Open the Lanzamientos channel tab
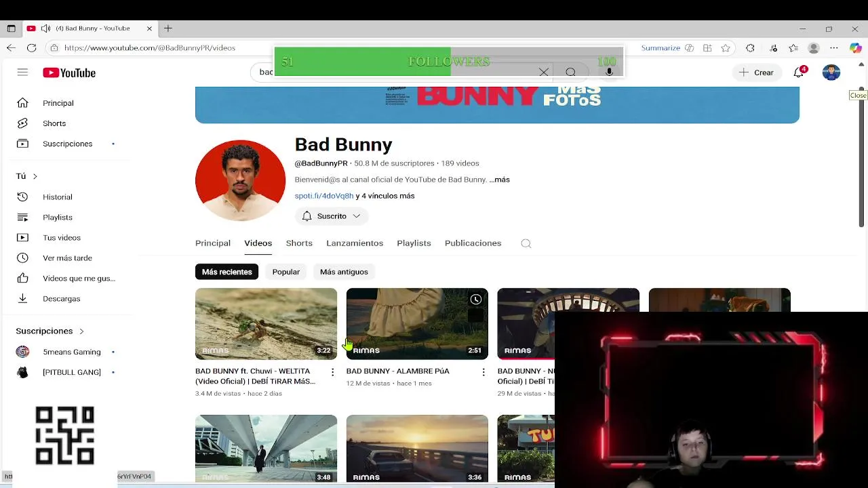The width and height of the screenshot is (868, 488). tap(355, 243)
